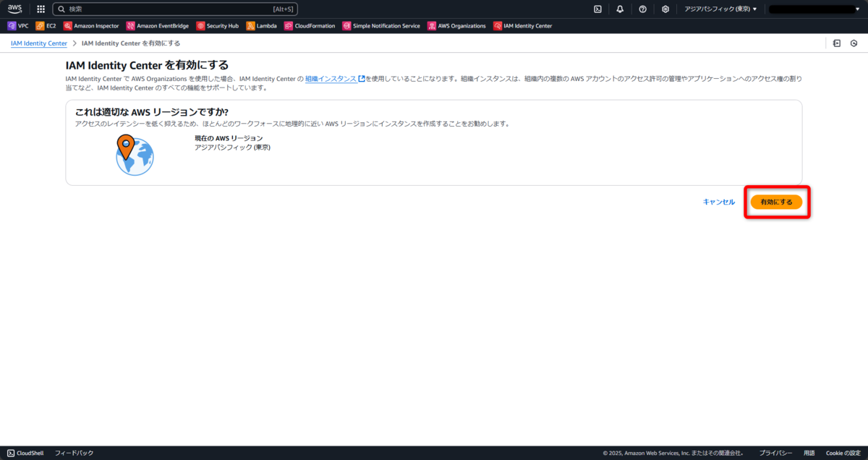Click the heading これは適切な AWS リージョンですか?
This screenshot has width=868, height=460.
(x=152, y=112)
